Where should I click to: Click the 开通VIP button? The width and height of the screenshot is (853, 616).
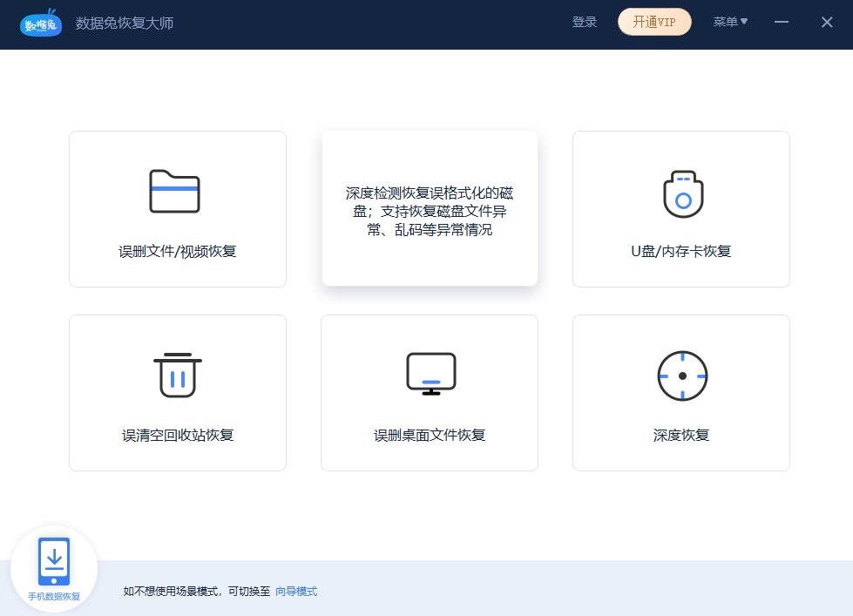tap(654, 23)
